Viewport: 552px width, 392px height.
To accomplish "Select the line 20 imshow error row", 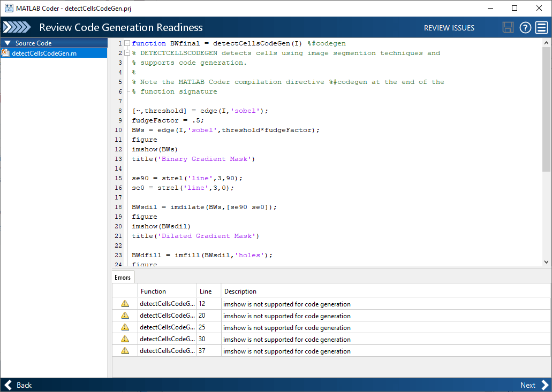I will point(286,316).
